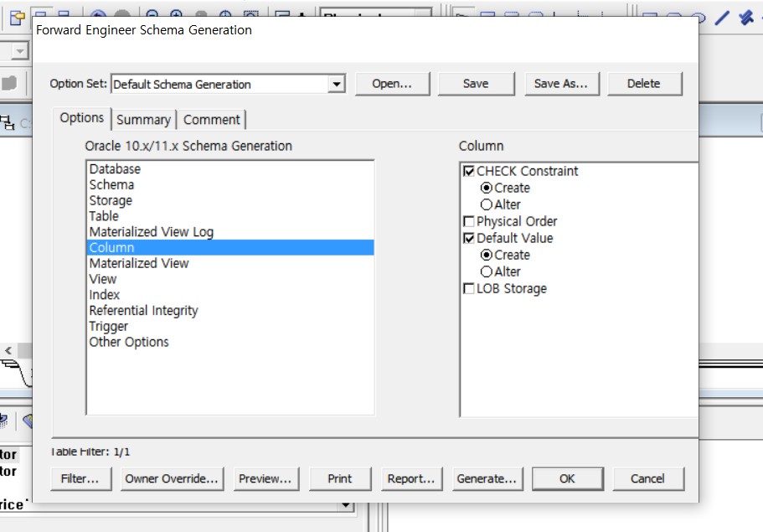
Task: Select View in the options list
Action: click(x=230, y=279)
